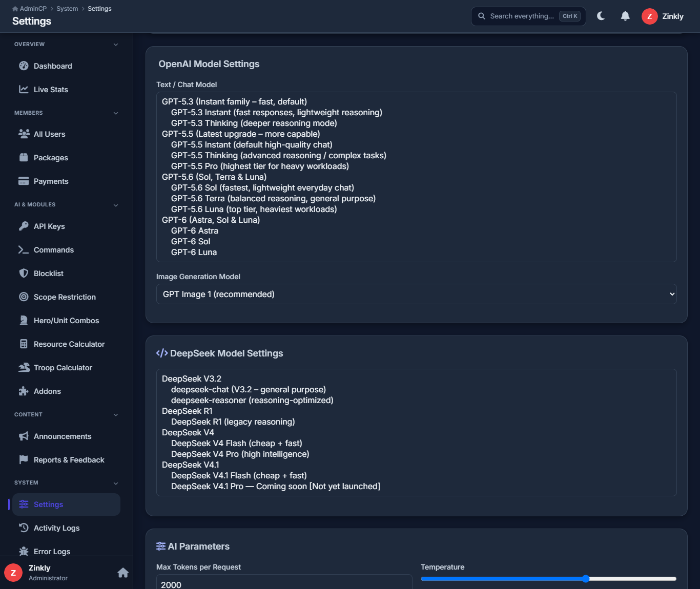Image resolution: width=700 pixels, height=589 pixels.
Task: Click the Live Stats chart icon
Action: point(24,89)
